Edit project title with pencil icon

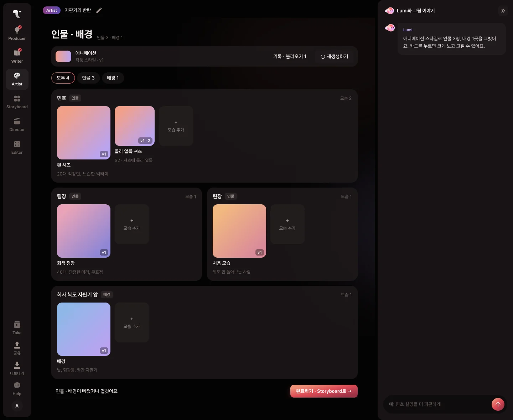[x=99, y=10]
